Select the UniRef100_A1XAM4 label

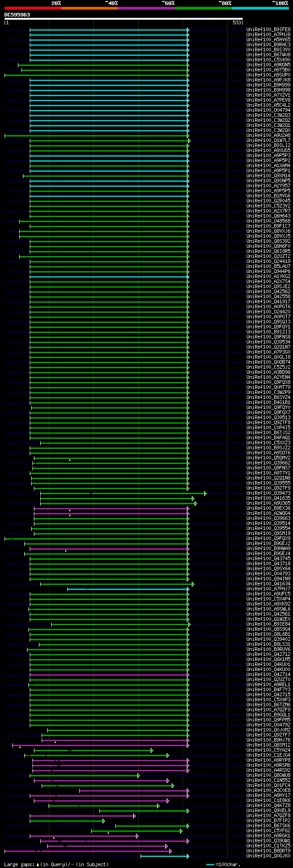(268, 165)
